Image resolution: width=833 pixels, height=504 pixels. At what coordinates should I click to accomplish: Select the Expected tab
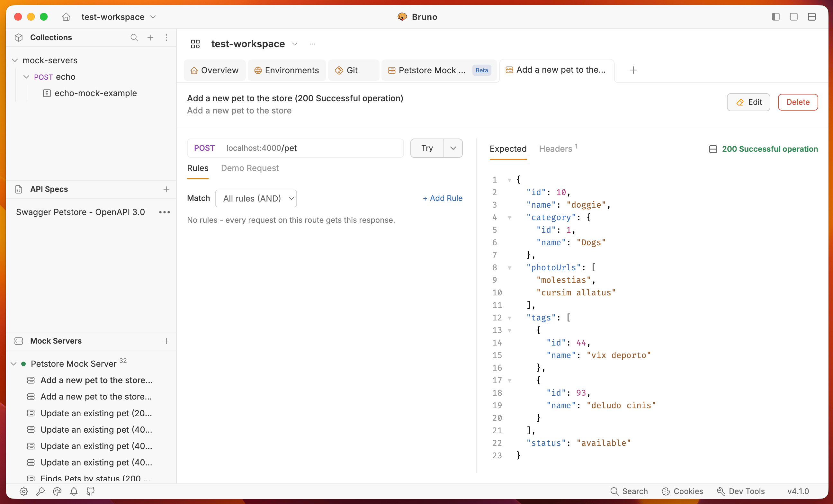point(508,149)
